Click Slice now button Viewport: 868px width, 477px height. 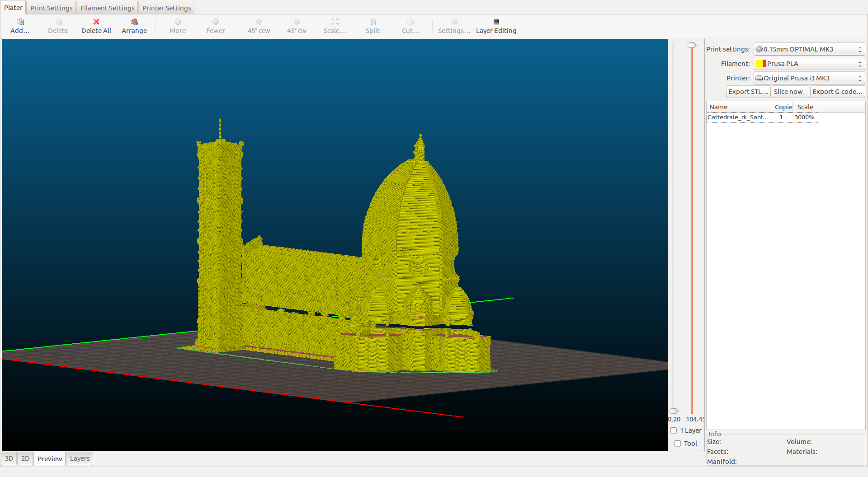point(790,92)
